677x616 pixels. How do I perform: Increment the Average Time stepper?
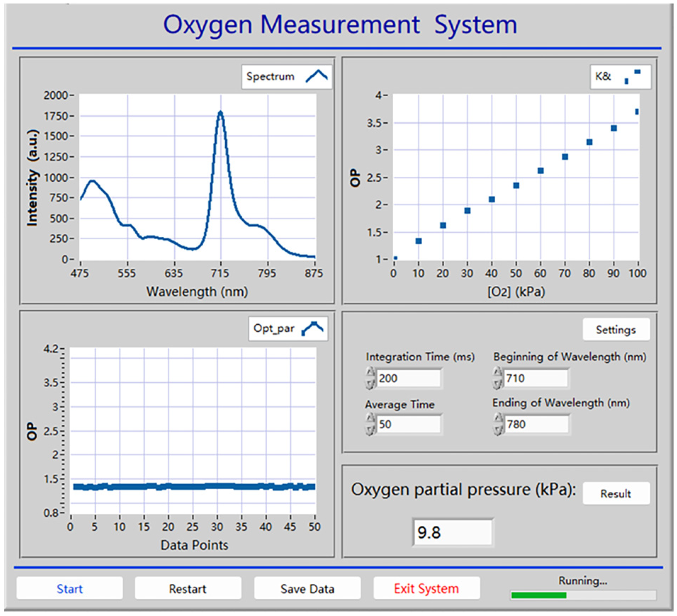(370, 419)
